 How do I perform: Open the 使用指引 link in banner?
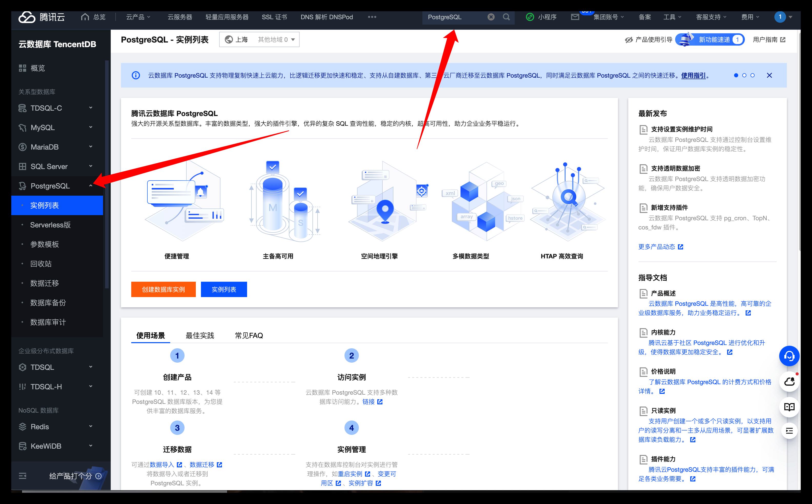(x=693, y=75)
